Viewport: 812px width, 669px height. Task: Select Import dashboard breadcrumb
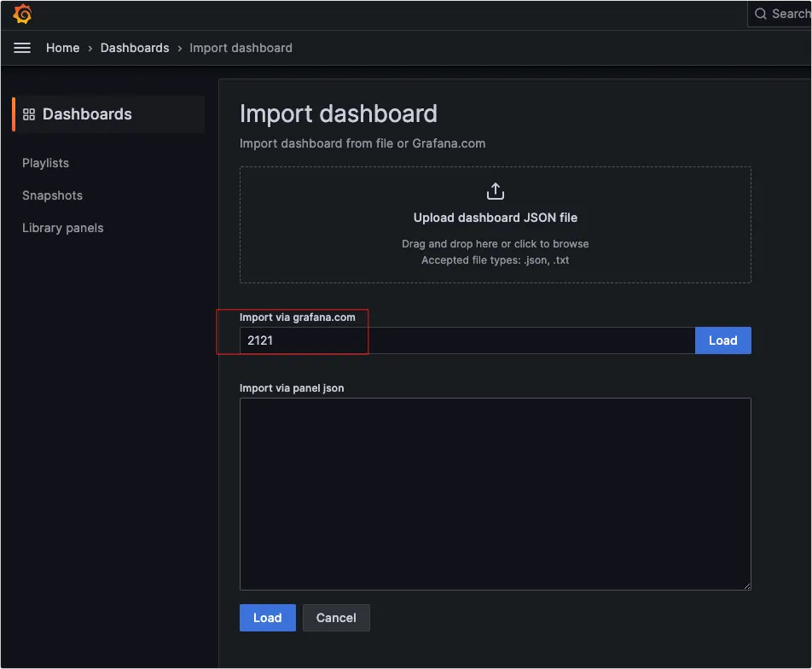coord(241,48)
